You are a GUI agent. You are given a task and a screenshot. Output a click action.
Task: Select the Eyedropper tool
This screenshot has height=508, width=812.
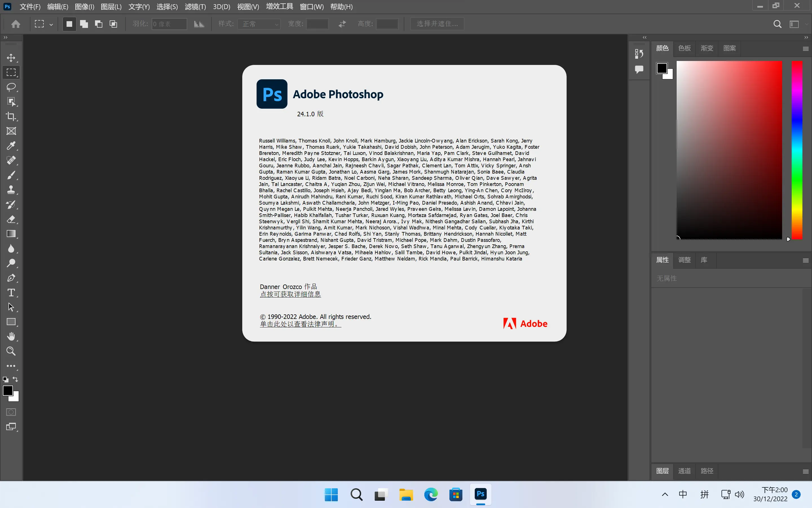[11, 145]
